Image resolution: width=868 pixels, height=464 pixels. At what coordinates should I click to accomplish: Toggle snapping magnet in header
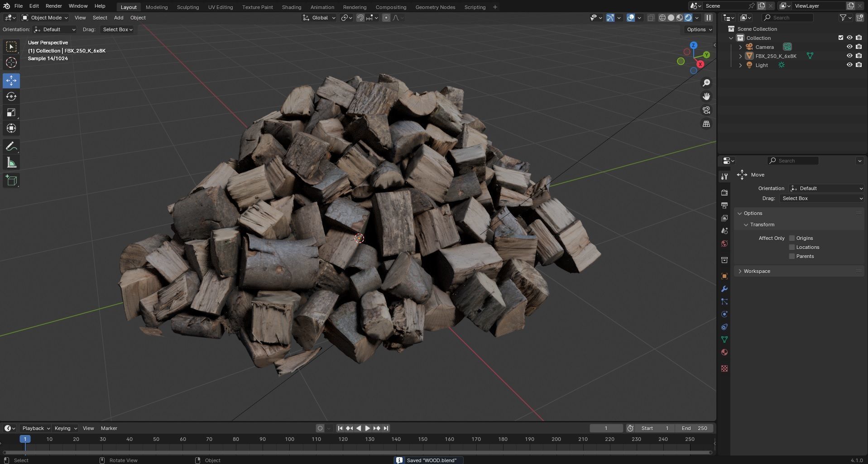[360, 18]
